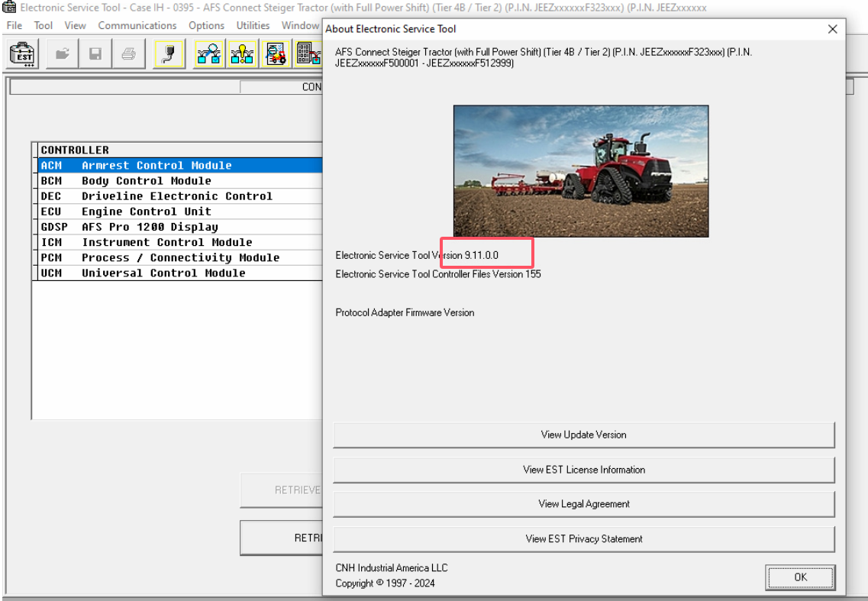Screen dimensions: 868x601
Task: Click View Legal Agreement
Action: (583, 504)
